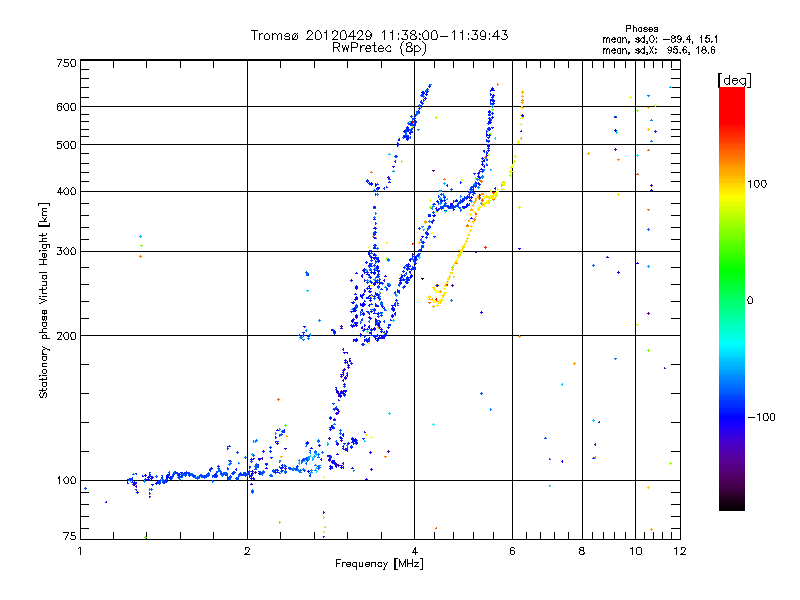Click the 'mean, sd,X: 95.6, 18.6' line

[659, 50]
